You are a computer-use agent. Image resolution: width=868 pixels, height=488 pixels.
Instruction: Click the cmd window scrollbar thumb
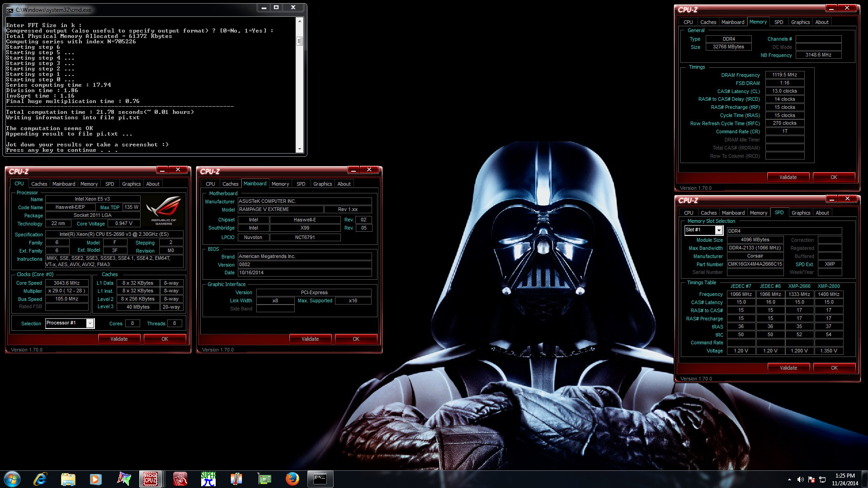[x=299, y=41]
